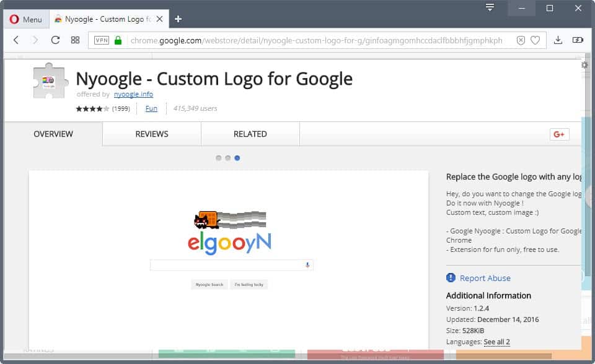This screenshot has height=364, width=595.
Task: Click the Size: 528KiB text
Action: coord(465,331)
